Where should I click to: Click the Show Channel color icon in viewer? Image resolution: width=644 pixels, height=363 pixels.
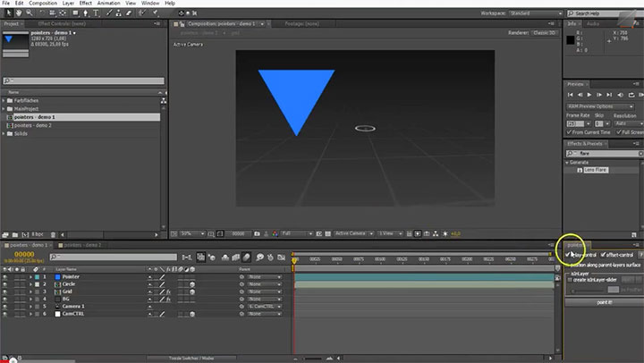click(275, 233)
